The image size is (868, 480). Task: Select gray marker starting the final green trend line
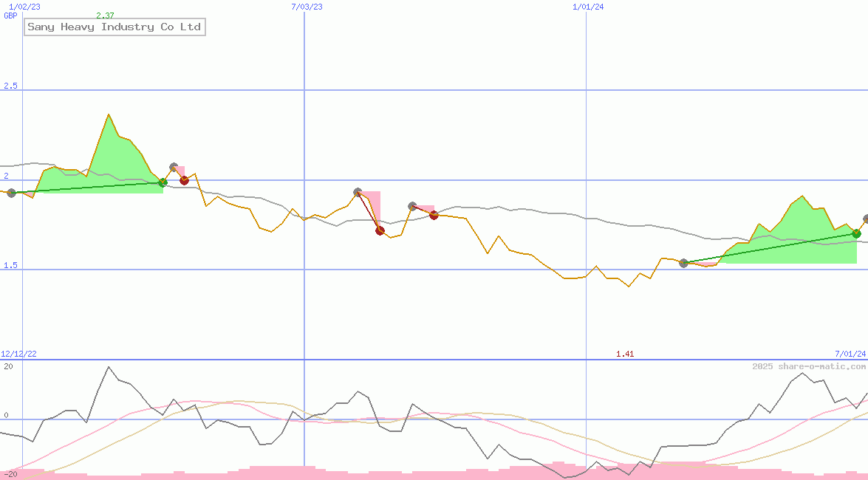point(683,263)
